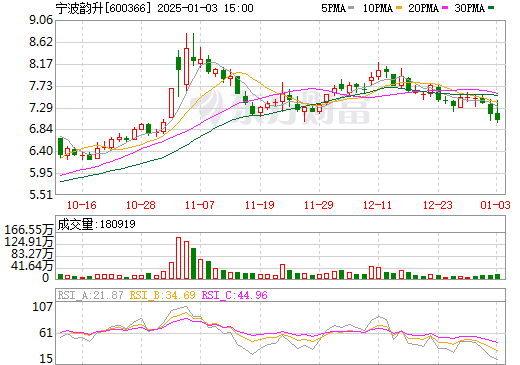This screenshot has width=520, height=365.
Task: Click the 7.29 price axis label
Action: (x=41, y=108)
